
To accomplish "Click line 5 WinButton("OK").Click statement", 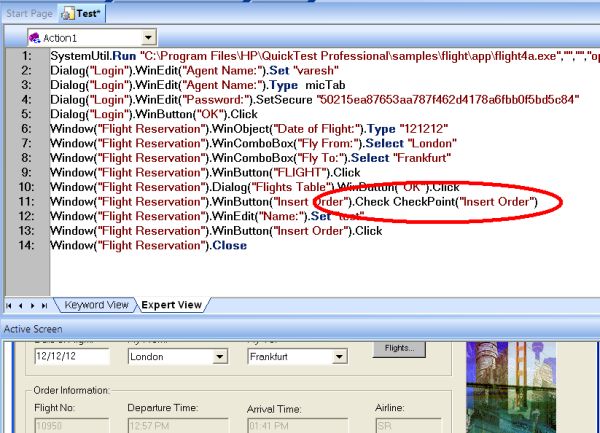I will click(154, 114).
